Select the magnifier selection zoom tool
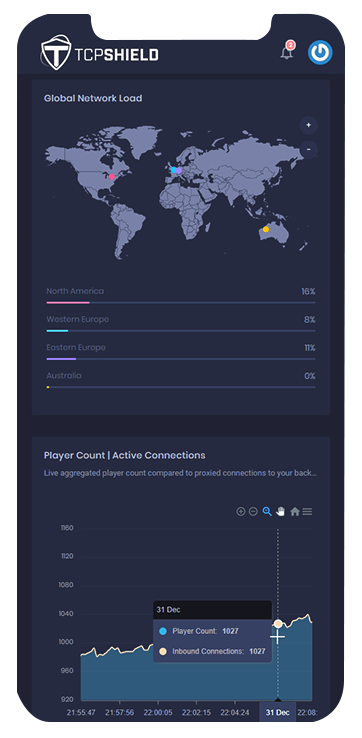This screenshot has width=362, height=738. click(x=267, y=511)
